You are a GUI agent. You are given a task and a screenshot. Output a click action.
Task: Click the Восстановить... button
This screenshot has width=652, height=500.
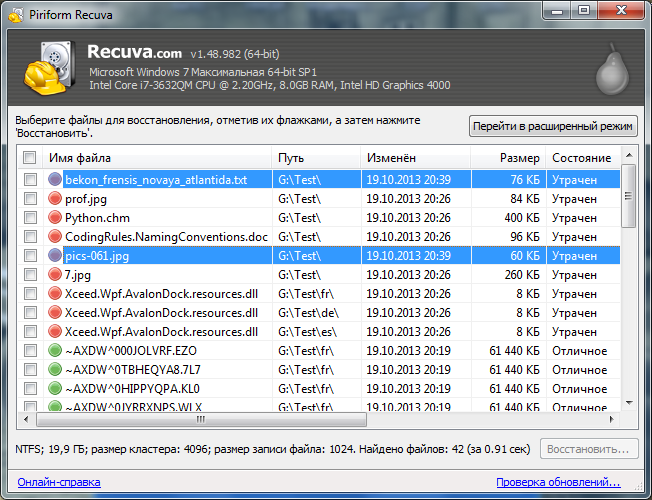[x=589, y=449]
